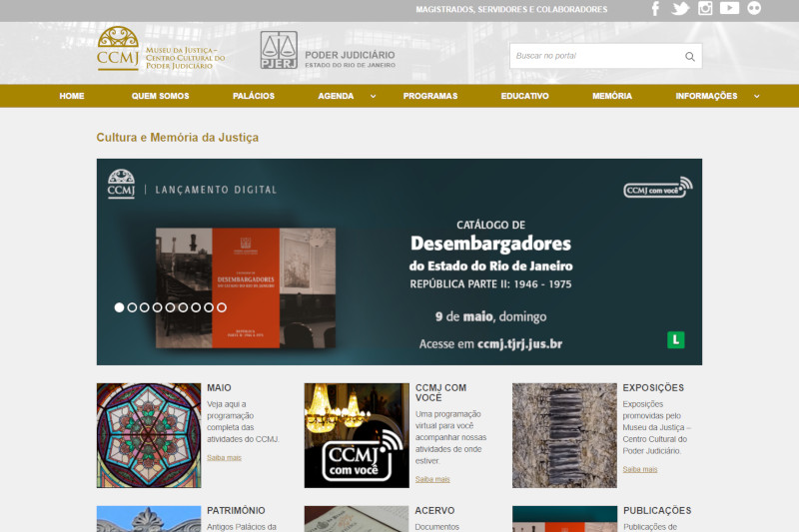Screen dimensions: 799x532
Task: Open Magistrados, Servidores e Colaboradores link
Action: click(511, 9)
